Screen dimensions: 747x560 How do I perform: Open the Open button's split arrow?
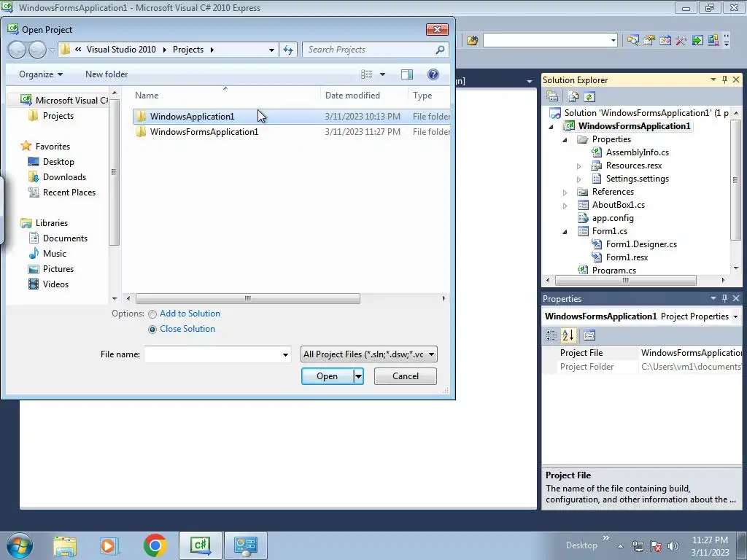pos(358,376)
